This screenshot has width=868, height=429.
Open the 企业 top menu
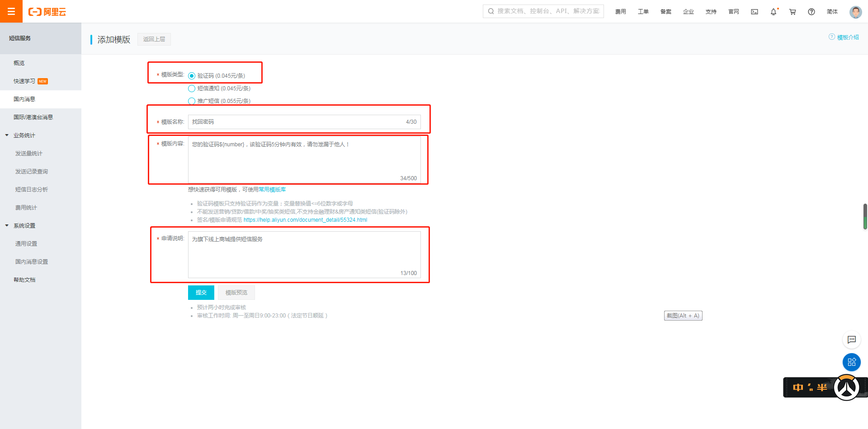tap(689, 12)
